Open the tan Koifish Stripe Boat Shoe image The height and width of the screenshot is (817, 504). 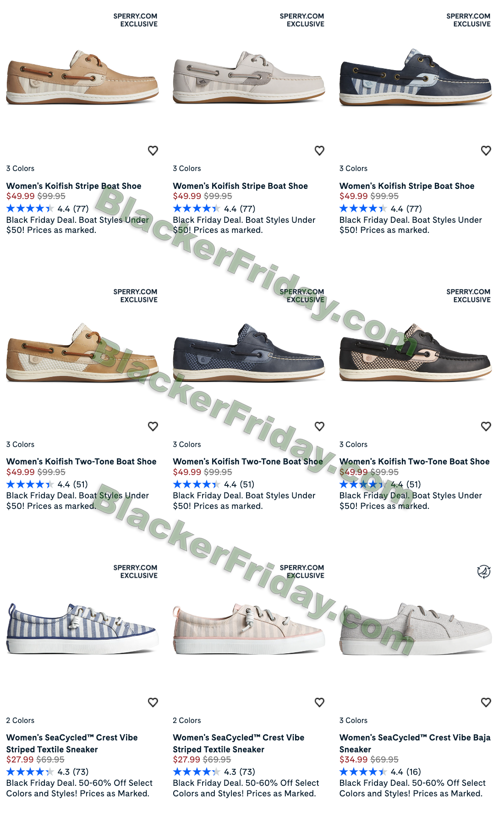[82, 78]
